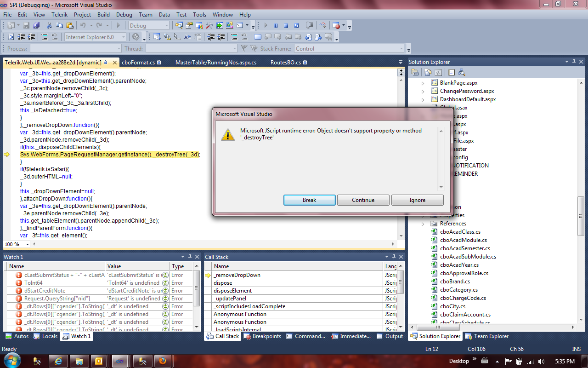Open the Thread dropdown

tap(192, 48)
